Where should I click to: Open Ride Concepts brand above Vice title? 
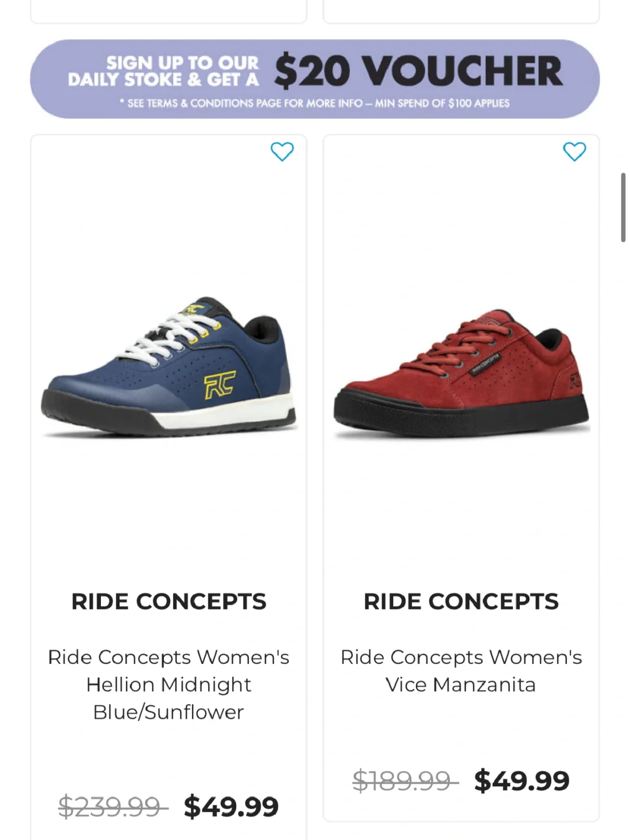click(x=461, y=601)
